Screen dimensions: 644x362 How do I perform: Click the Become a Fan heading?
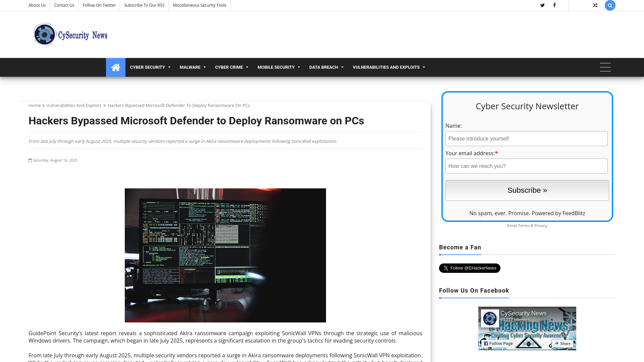click(460, 247)
